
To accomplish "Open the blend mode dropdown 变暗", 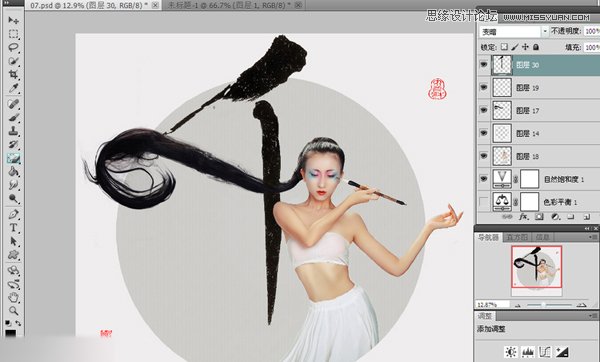I will click(x=514, y=32).
